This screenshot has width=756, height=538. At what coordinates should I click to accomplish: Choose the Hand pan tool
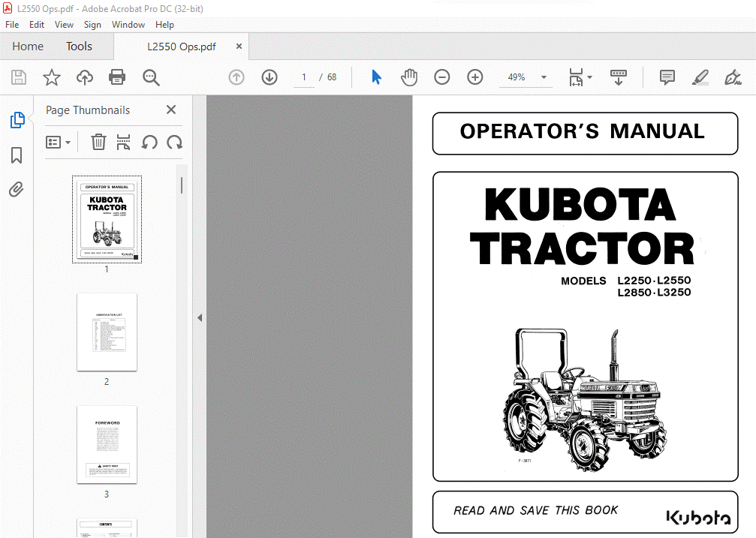pos(409,77)
